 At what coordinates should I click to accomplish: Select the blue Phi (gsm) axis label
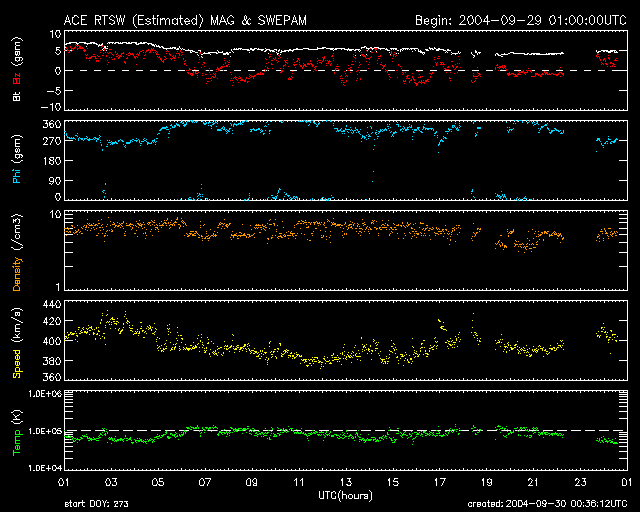pos(16,160)
